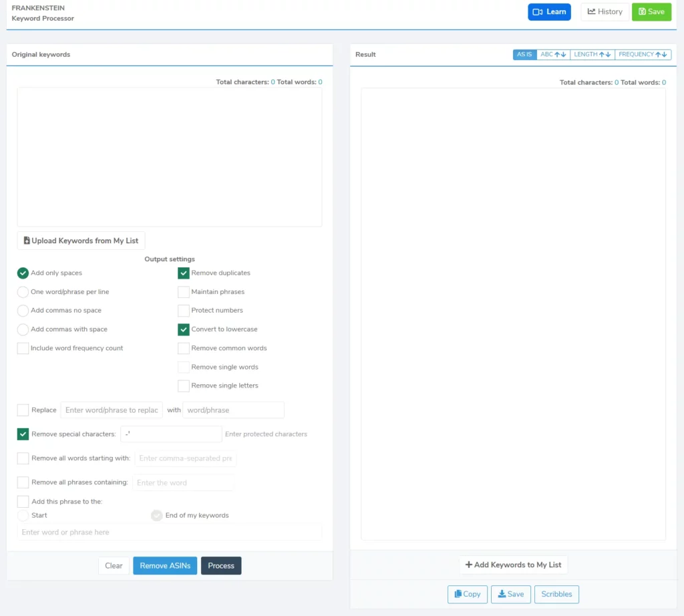Open the Scribbles link

tap(556, 594)
